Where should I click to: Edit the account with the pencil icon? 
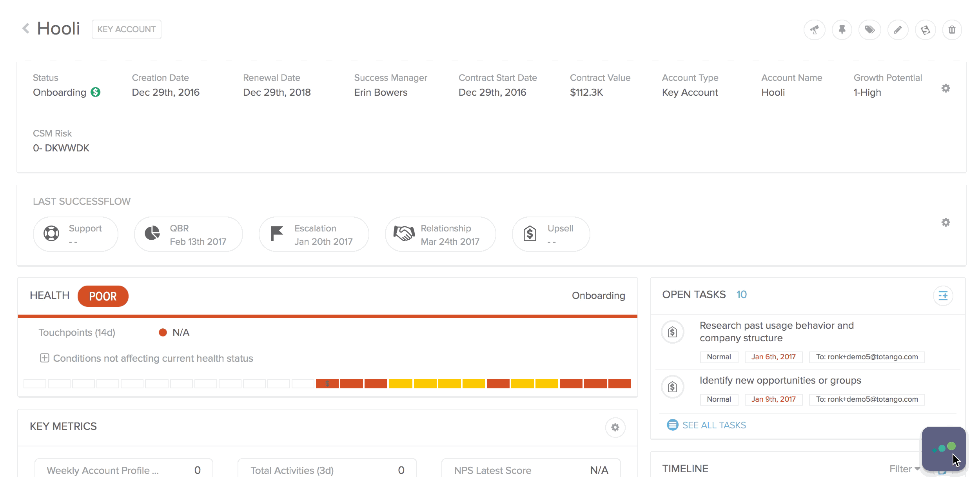point(898,29)
